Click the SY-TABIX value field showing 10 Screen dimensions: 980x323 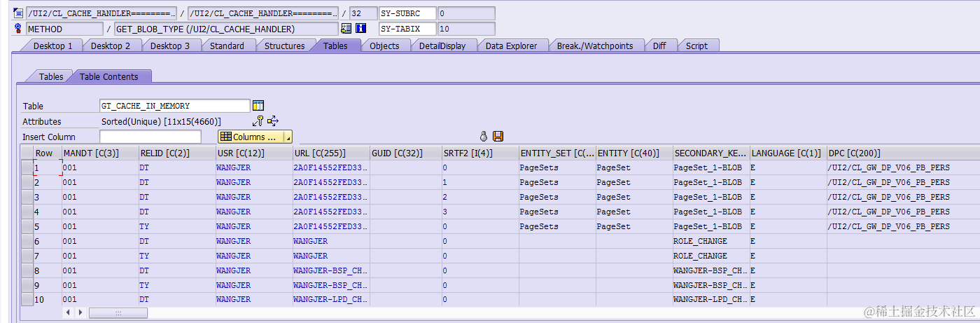pos(466,29)
